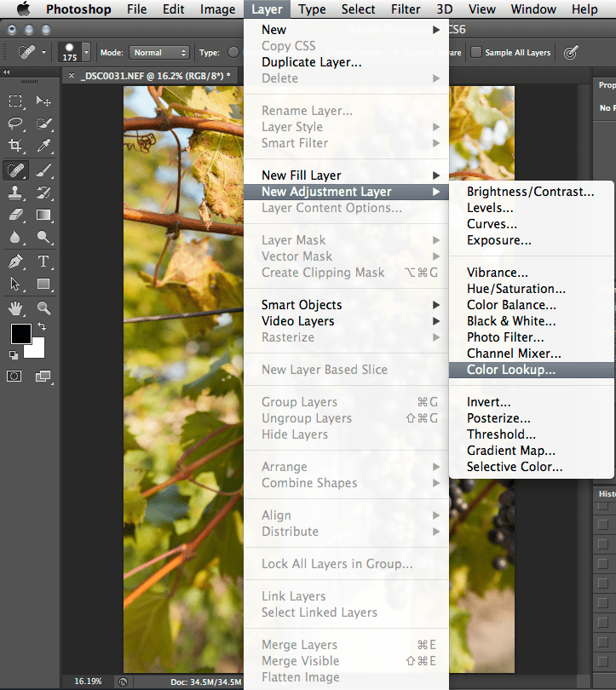Open the tool preset picker arrow
616x690 pixels.
click(x=43, y=52)
